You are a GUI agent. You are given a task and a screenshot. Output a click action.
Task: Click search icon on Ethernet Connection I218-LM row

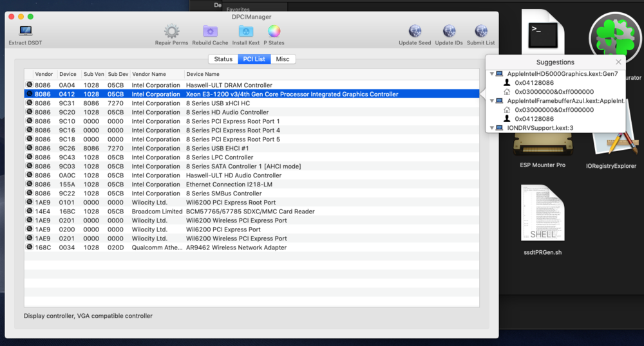coord(29,184)
